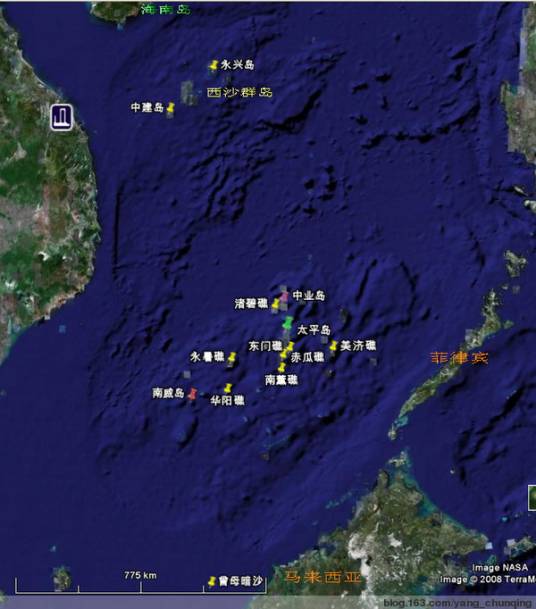Click the yellow pin right of 东问礁
This screenshot has width=536, height=609.
290,346
